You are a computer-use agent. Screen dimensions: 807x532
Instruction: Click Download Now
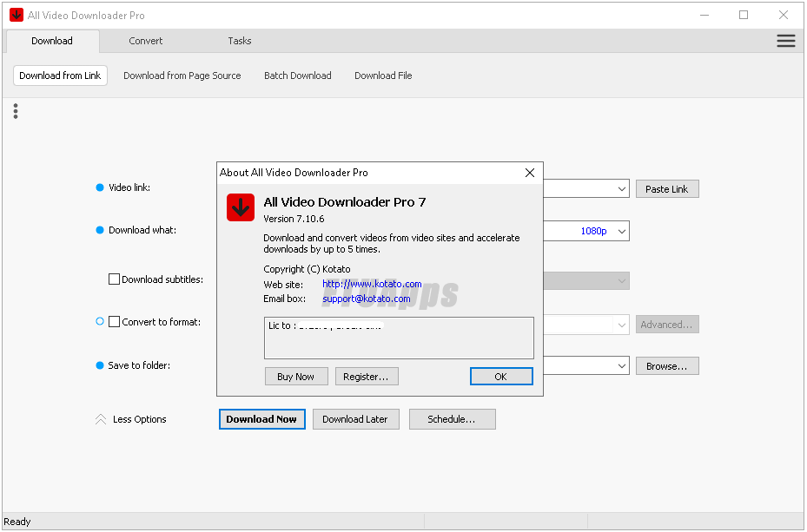(261, 419)
